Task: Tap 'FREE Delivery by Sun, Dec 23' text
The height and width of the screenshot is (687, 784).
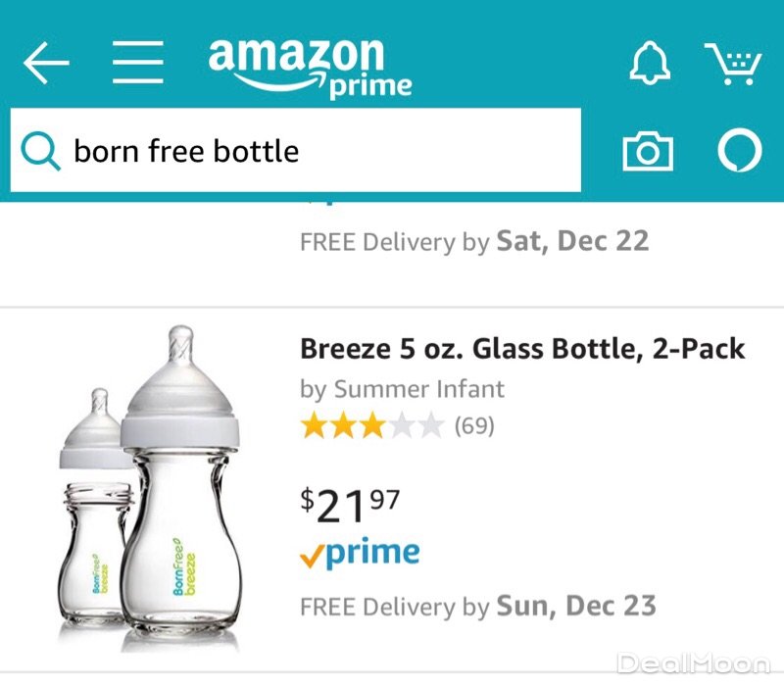Action: point(477,606)
